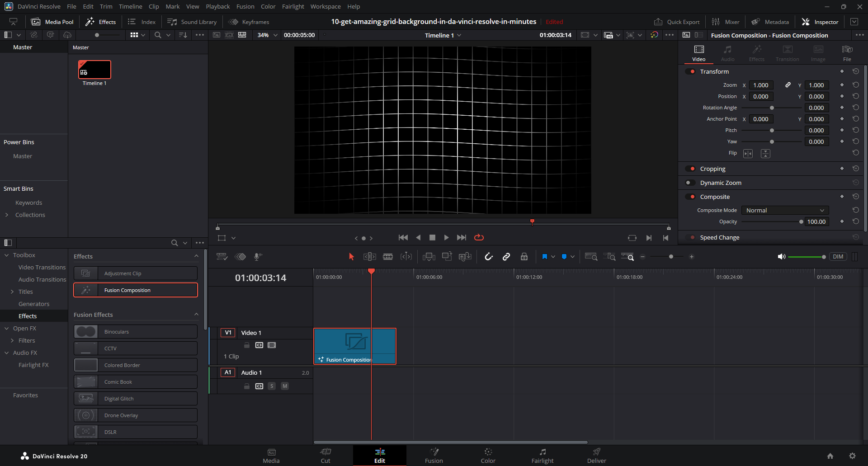Open the Composite Mode dropdown
Viewport: 868px width, 466px height.
(x=785, y=210)
